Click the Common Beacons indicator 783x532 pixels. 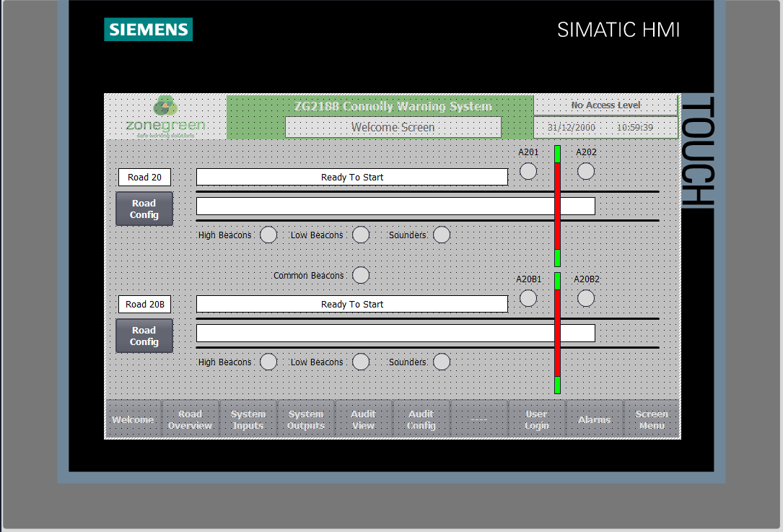click(361, 275)
